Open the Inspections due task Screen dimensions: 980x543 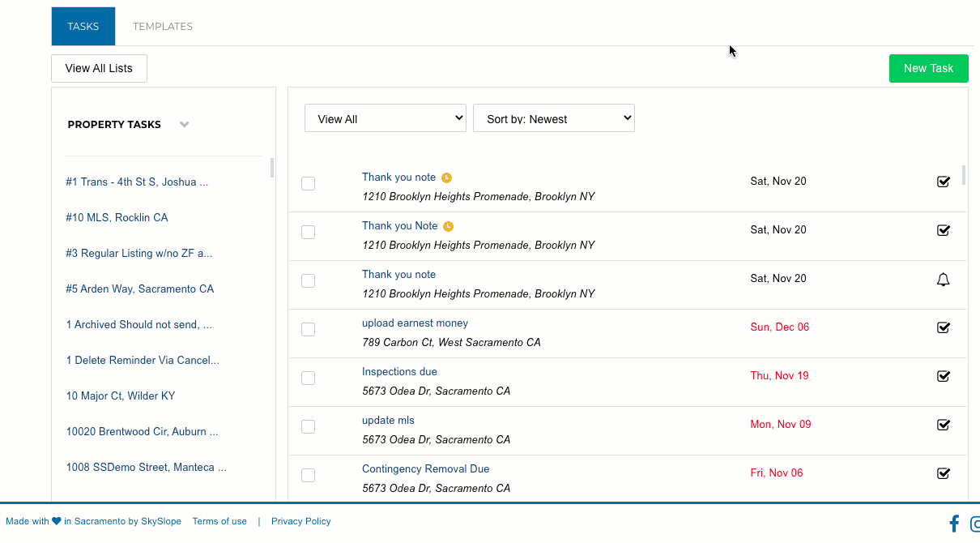coord(399,372)
